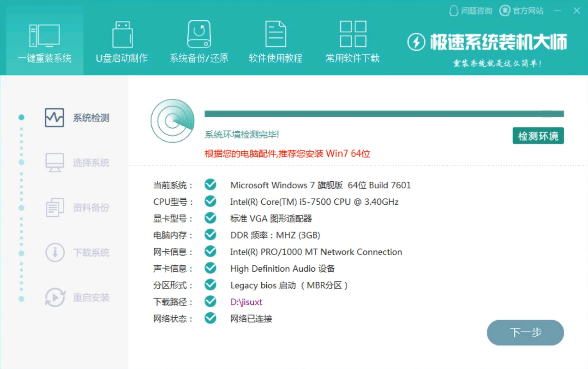Click the 选择系统 monitor icon
588x369 pixels.
[54, 162]
